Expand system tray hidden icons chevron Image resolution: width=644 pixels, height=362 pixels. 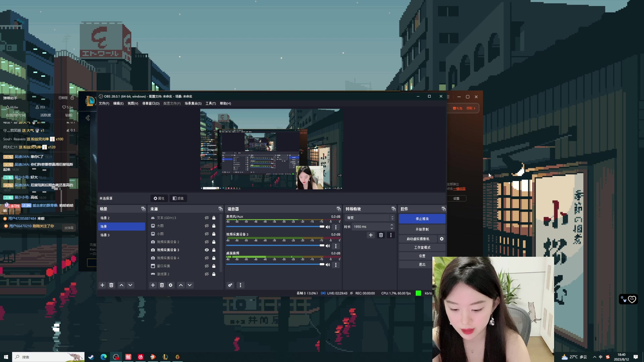click(594, 357)
